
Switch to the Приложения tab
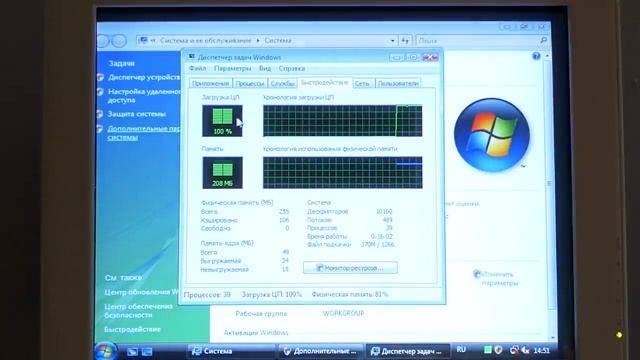211,83
